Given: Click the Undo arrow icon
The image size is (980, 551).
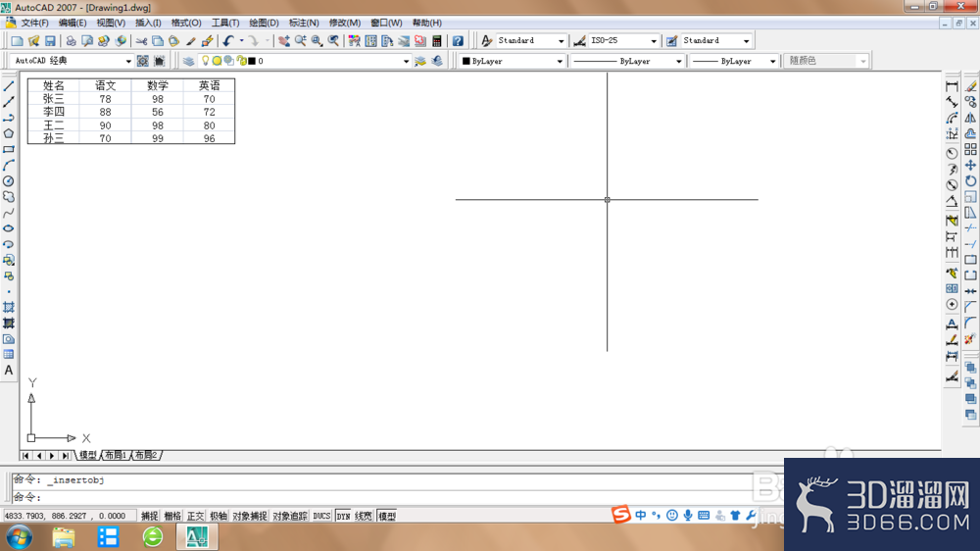Looking at the screenshot, I should point(228,40).
